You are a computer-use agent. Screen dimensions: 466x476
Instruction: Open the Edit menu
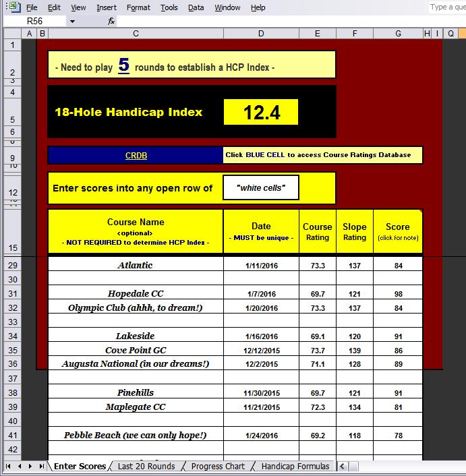tap(55, 7)
